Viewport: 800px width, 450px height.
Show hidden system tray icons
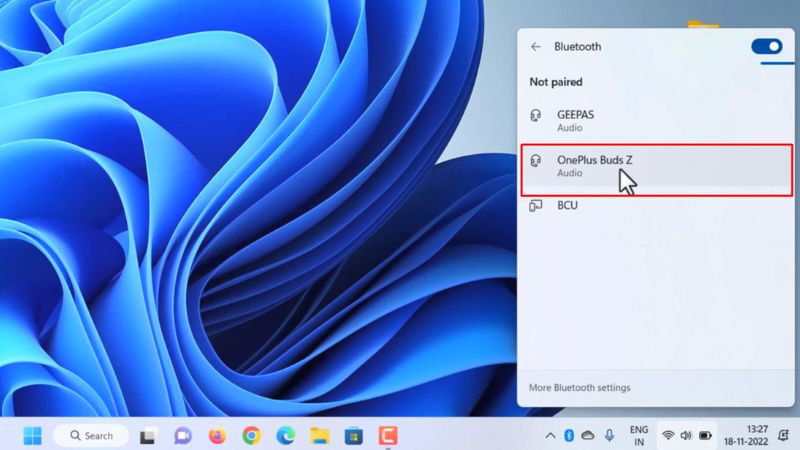[x=550, y=436]
